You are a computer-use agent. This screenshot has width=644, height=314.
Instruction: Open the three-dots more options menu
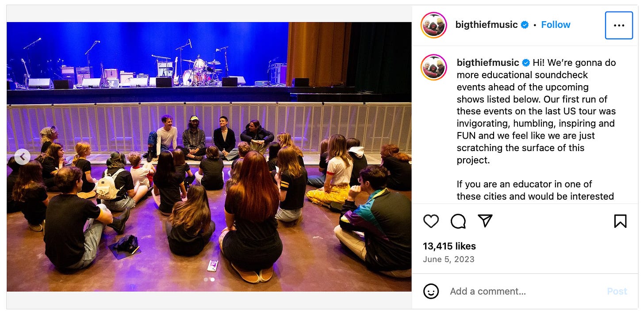pyautogui.click(x=619, y=25)
